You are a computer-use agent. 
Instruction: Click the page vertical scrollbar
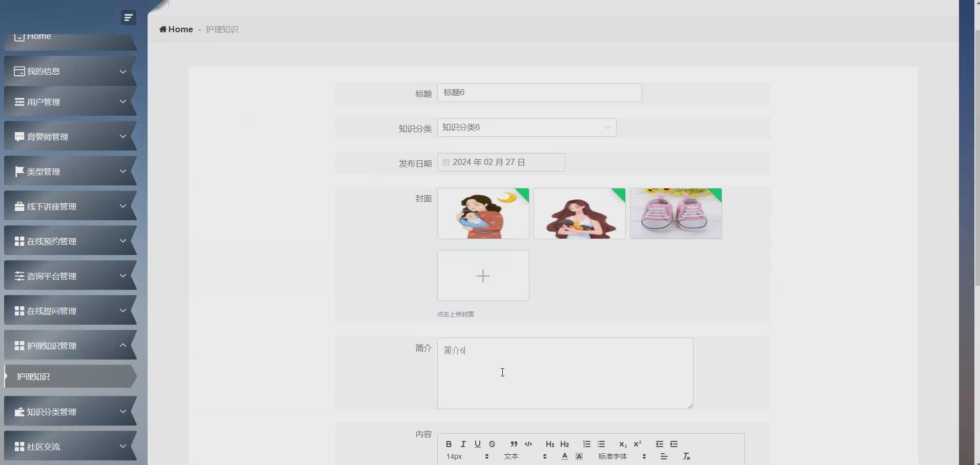tap(977, 158)
